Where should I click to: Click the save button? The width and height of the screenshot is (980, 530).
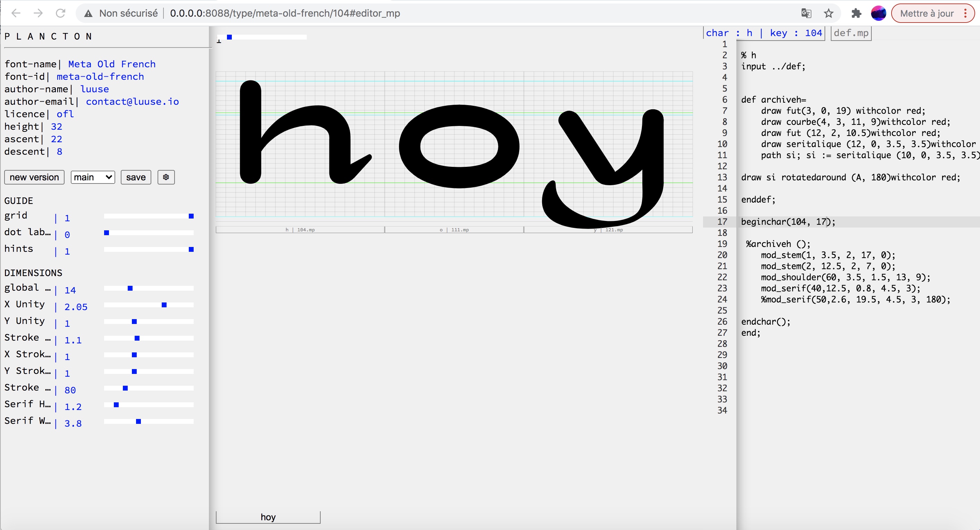pyautogui.click(x=136, y=177)
